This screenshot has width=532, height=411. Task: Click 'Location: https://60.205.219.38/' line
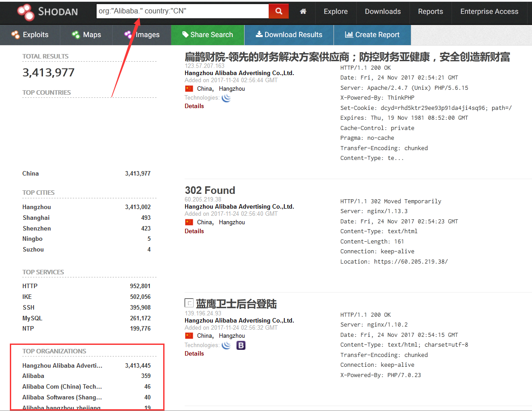point(394,262)
